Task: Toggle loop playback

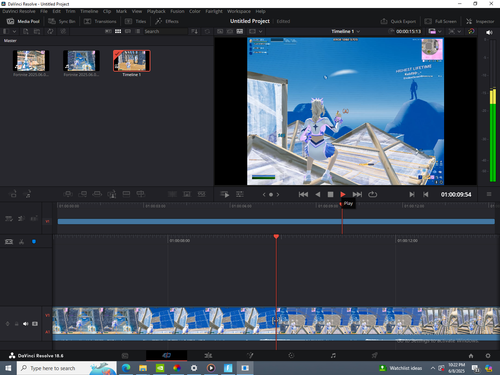Action: pos(372,194)
